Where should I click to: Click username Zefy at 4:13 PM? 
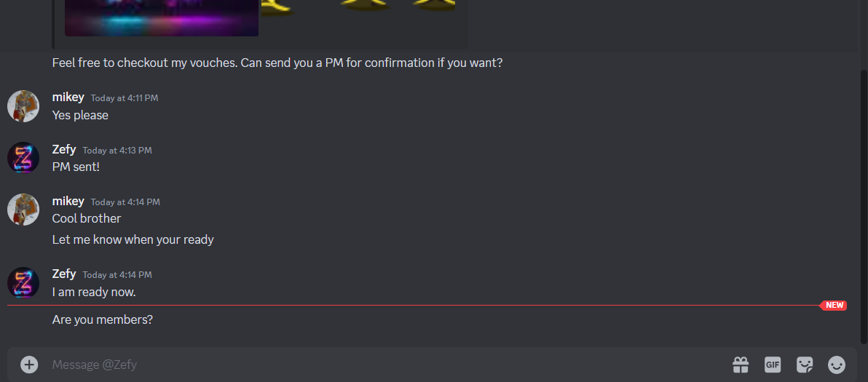pyautogui.click(x=64, y=149)
